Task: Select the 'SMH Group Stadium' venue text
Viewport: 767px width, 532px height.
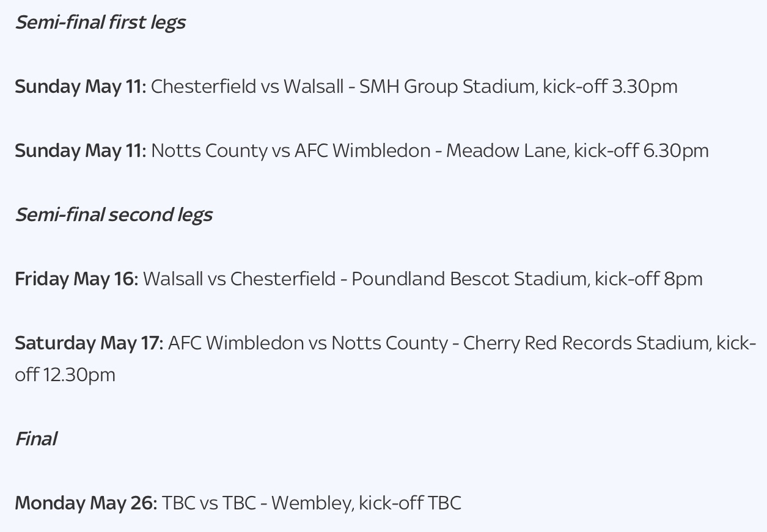Action: click(x=448, y=87)
